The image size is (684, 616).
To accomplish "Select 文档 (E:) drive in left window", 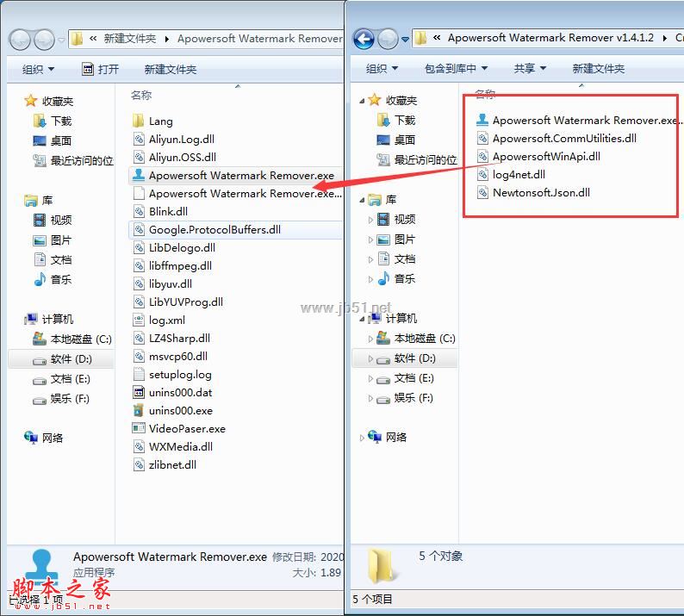I will 61,379.
